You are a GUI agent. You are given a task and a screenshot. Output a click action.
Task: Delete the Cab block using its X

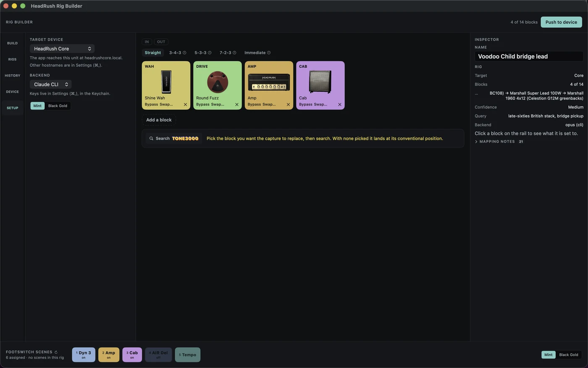click(x=339, y=104)
